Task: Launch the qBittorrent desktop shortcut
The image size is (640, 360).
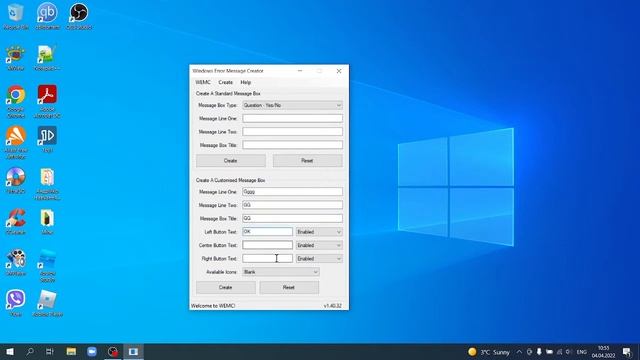Action: pyautogui.click(x=47, y=16)
